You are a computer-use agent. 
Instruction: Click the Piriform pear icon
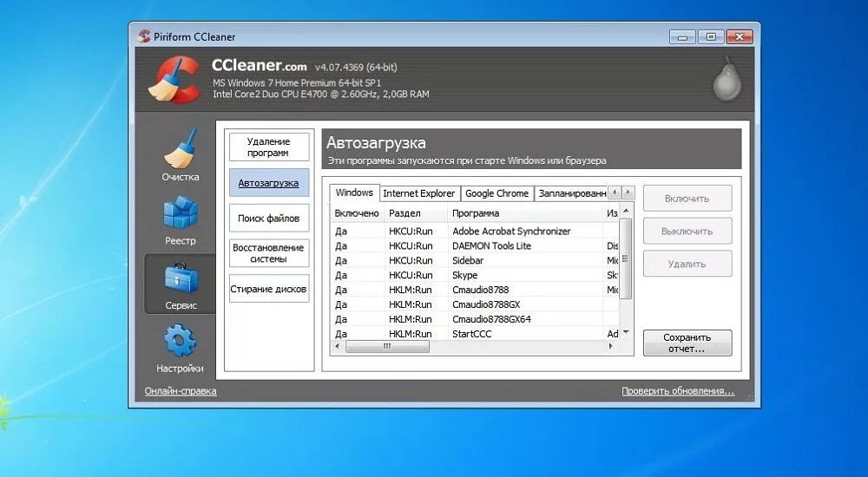coord(727,79)
